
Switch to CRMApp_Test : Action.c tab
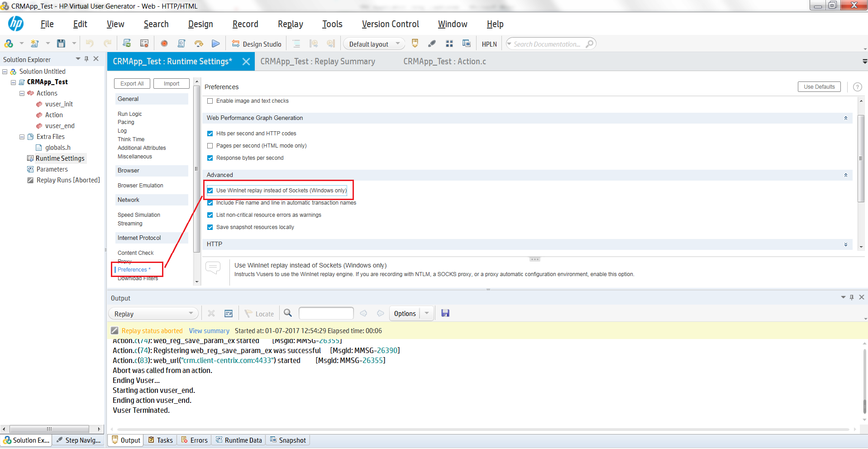click(444, 62)
